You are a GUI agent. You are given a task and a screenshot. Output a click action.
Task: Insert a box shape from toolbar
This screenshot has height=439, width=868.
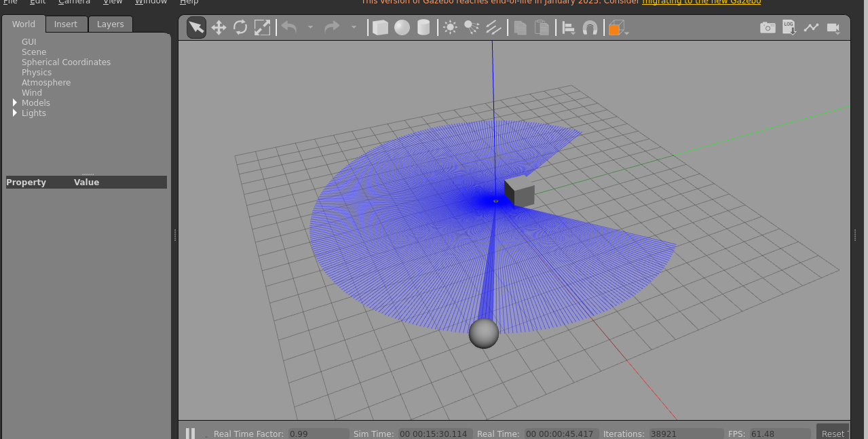click(381, 27)
